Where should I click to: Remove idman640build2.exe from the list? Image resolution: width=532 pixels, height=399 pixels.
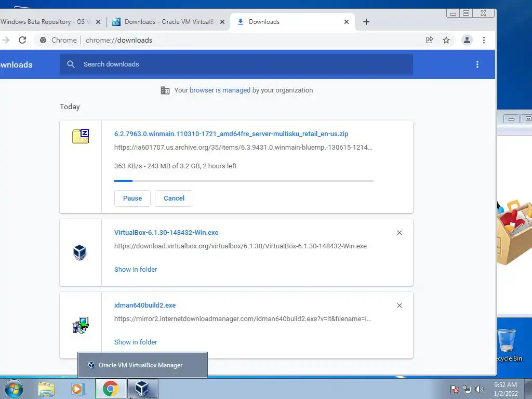pyautogui.click(x=400, y=305)
